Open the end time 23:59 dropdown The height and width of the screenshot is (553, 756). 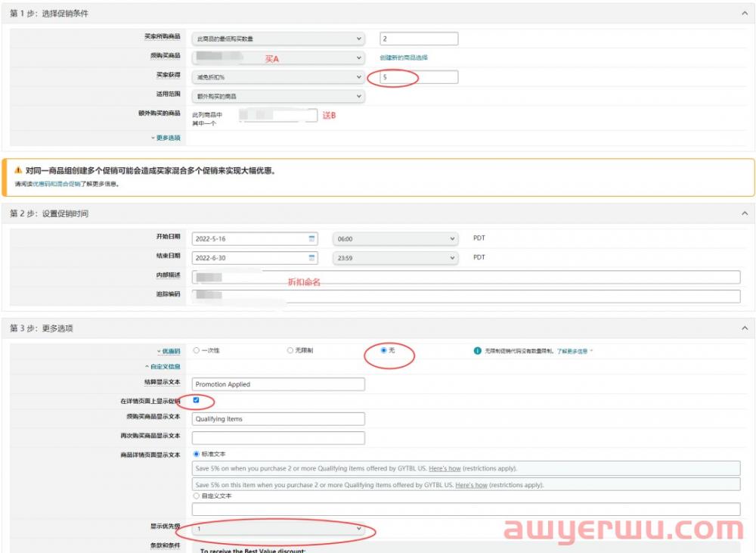pos(395,258)
